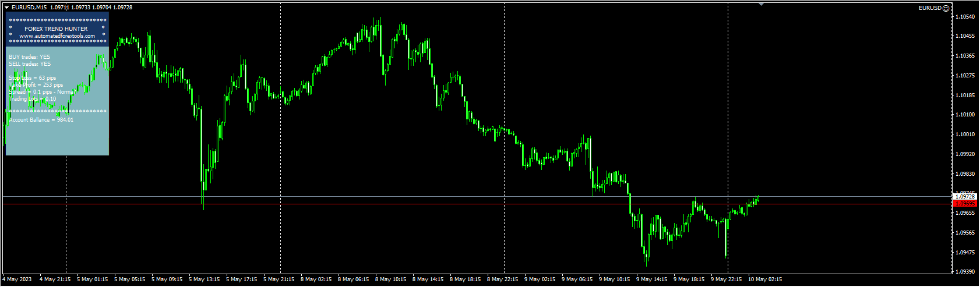The image size is (980, 287).
Task: Click the BUY trades: YES setting
Action: coord(30,57)
